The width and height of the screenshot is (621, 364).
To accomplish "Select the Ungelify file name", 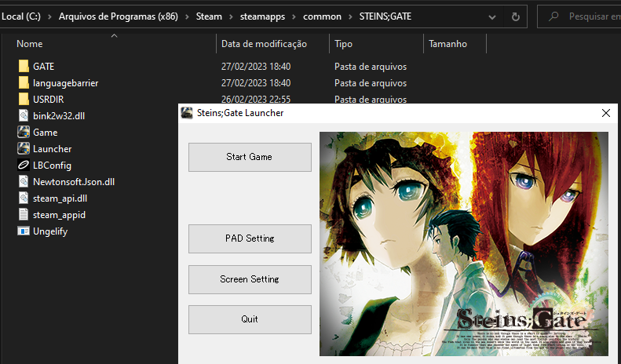I will [50, 231].
